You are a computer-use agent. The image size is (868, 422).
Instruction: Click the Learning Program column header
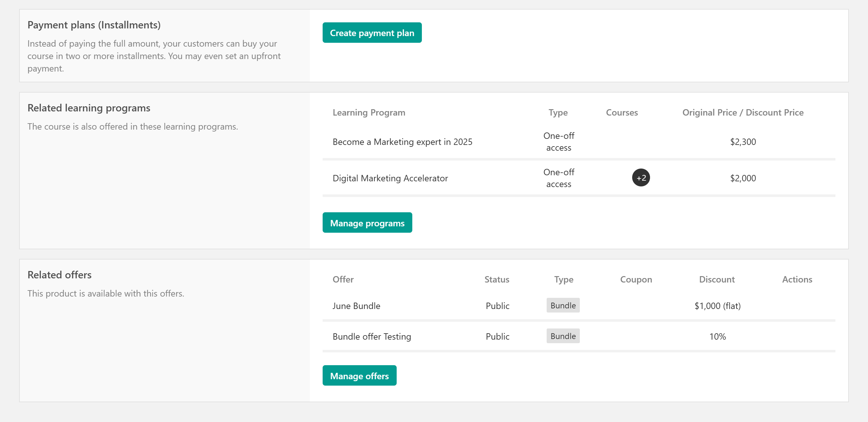[369, 113]
